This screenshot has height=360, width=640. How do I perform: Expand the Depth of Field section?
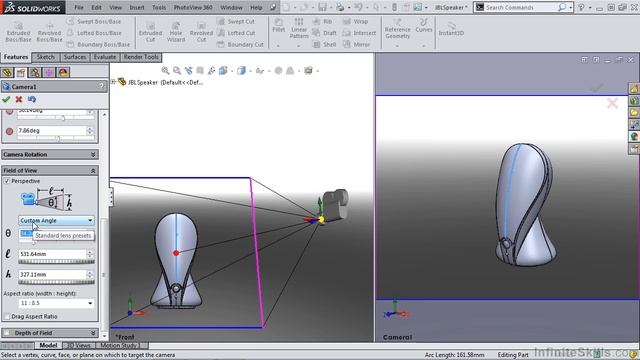pyautogui.click(x=93, y=333)
